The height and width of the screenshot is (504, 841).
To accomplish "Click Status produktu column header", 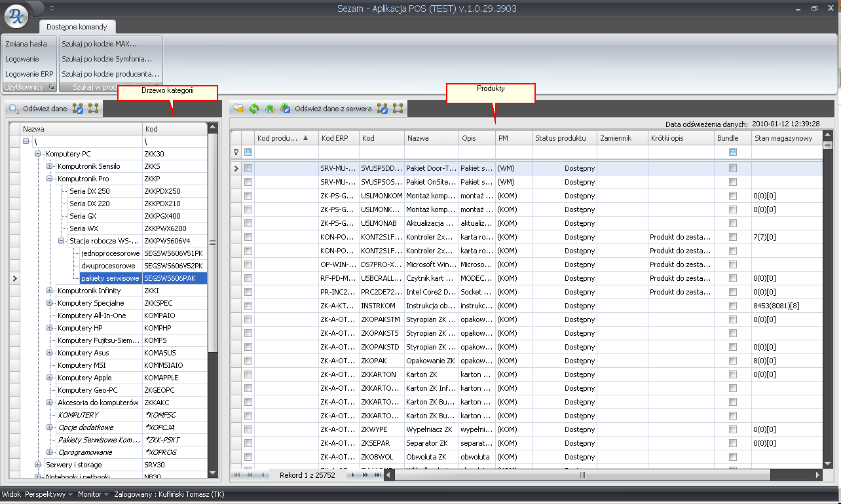I will pos(564,138).
